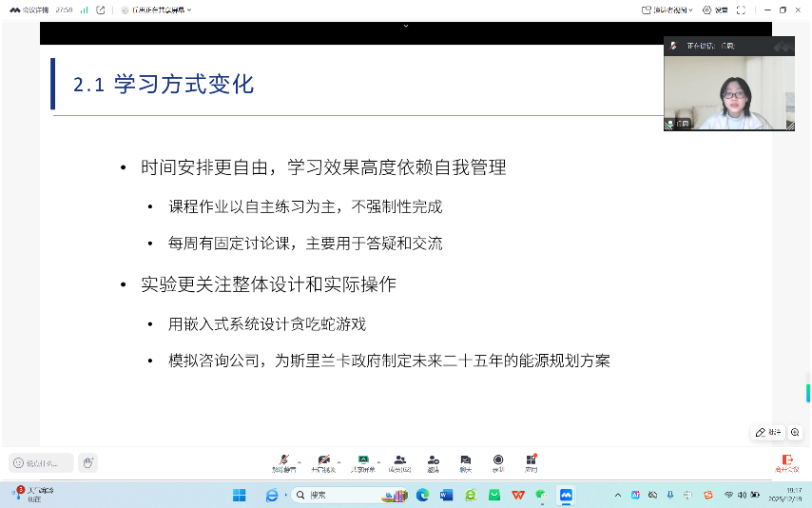Turn on the camera video

(x=322, y=461)
